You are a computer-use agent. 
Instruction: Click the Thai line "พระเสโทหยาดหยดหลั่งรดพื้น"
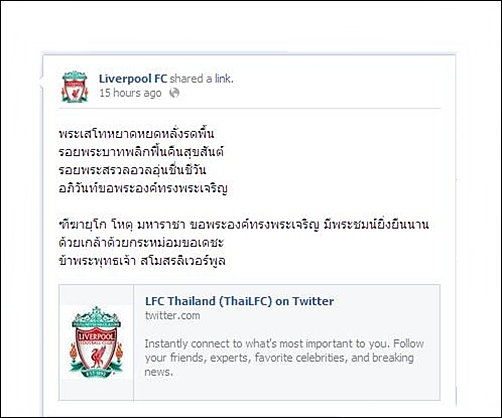pos(136,134)
